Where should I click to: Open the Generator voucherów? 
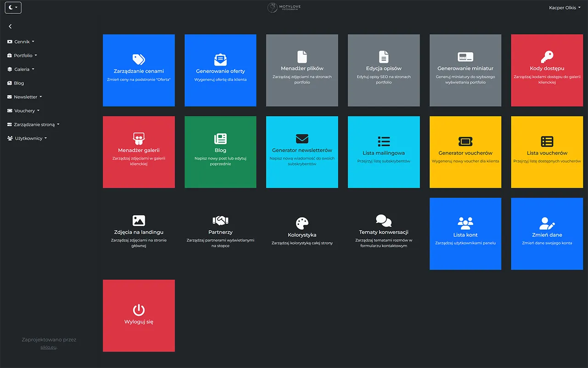pyautogui.click(x=465, y=152)
